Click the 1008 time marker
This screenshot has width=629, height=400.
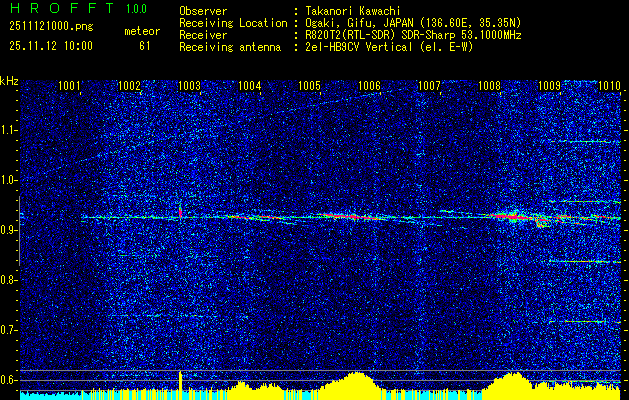coord(489,85)
